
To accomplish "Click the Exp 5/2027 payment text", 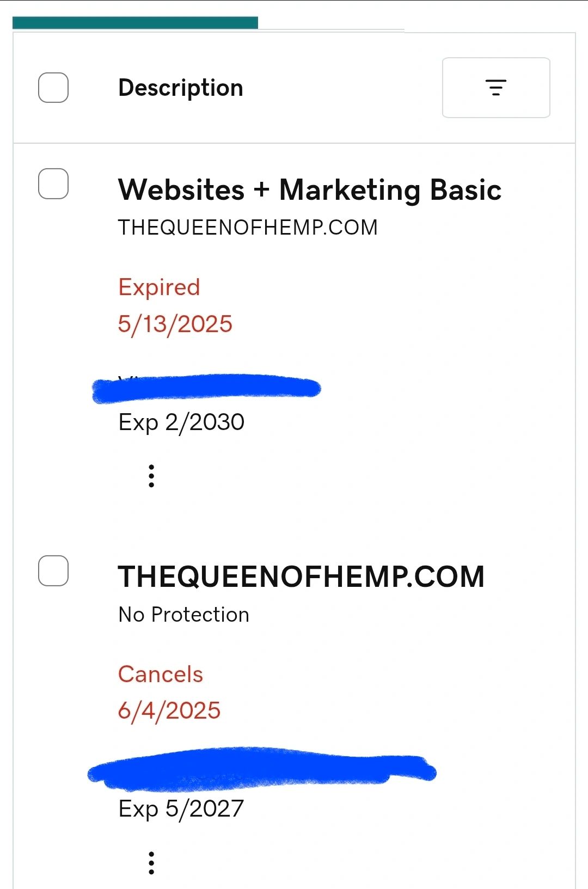I will pos(181,808).
